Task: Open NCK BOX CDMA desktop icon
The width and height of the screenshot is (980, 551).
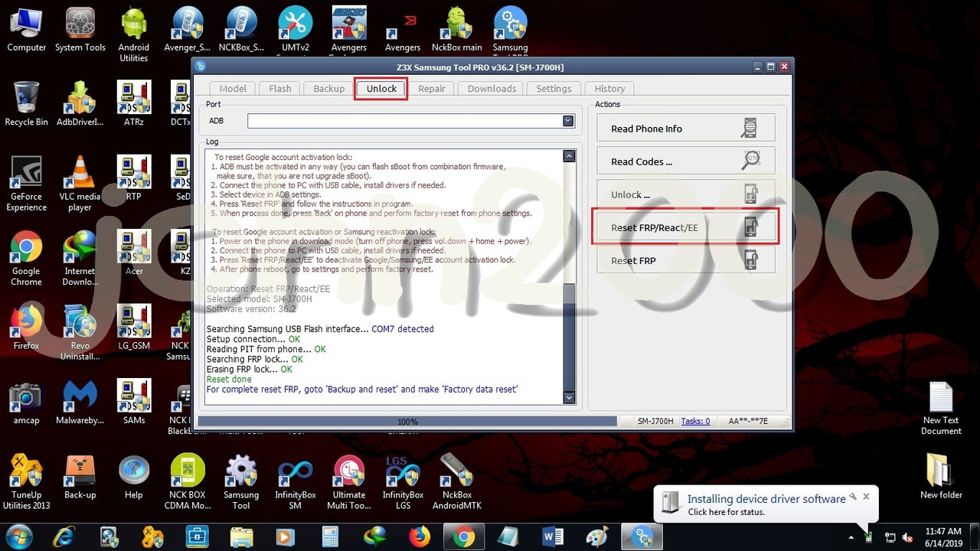Action: tap(188, 482)
